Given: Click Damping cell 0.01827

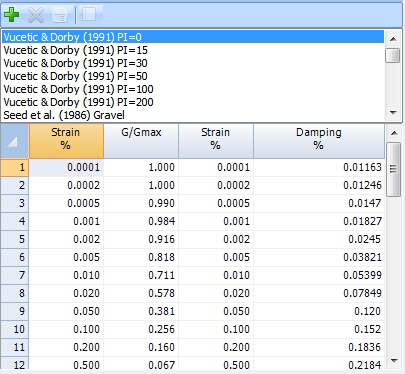Looking at the screenshot, I should point(319,221).
